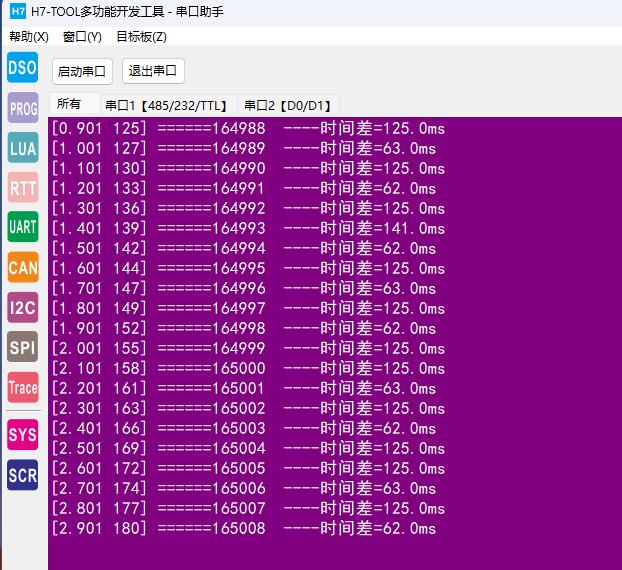
Task: Click the H7 application logo icon
Action: [18, 11]
